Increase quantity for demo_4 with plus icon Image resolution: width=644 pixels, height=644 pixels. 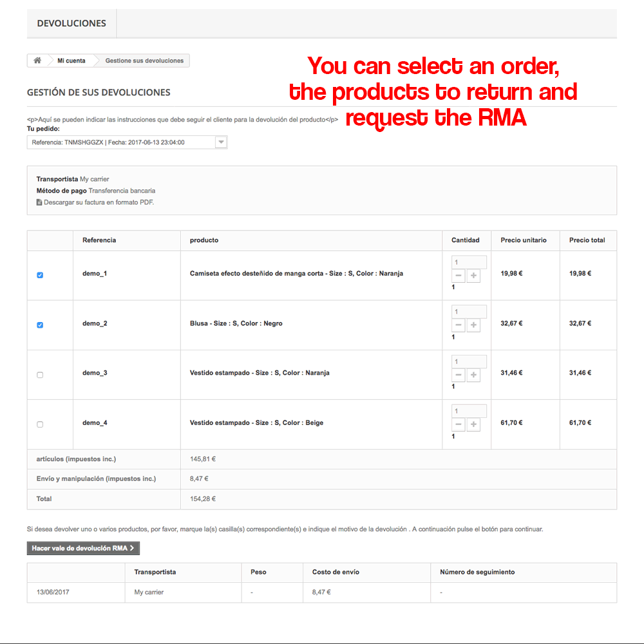click(x=473, y=424)
